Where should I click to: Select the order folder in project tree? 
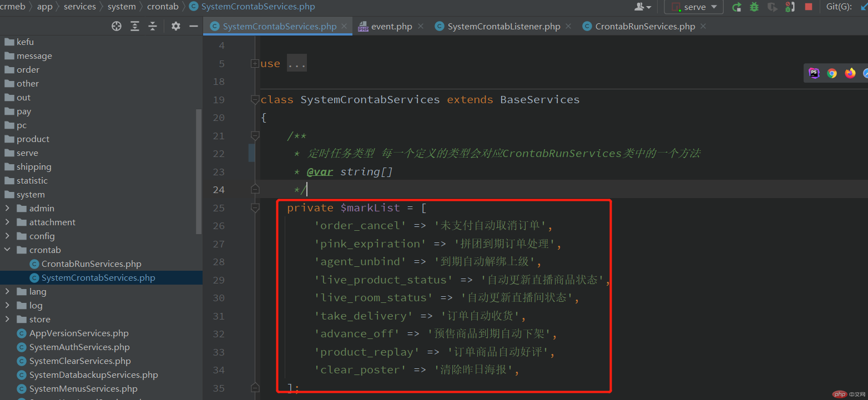[28, 70]
